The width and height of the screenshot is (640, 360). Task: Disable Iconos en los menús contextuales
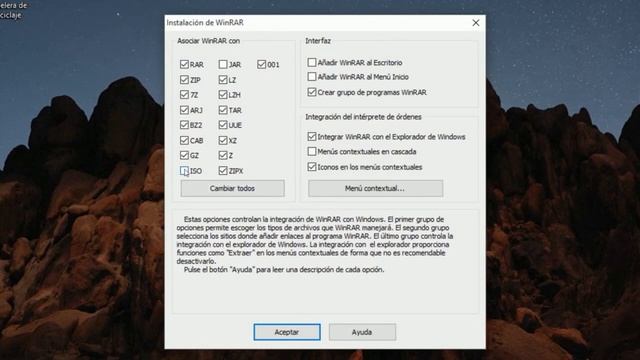(312, 167)
